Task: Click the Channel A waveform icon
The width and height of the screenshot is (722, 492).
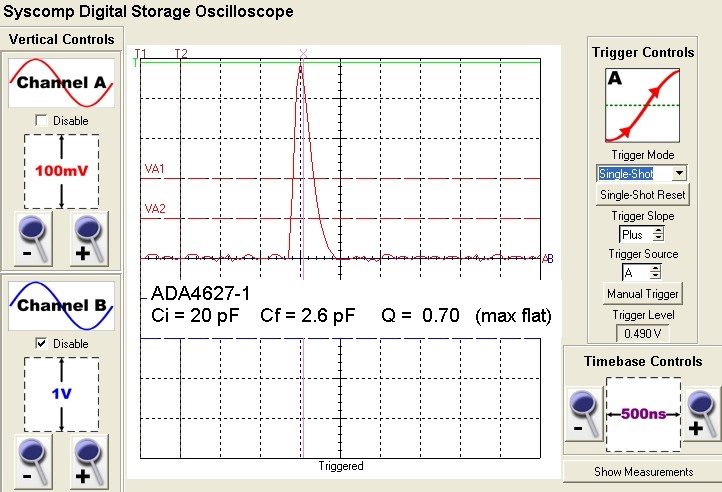Action: click(x=61, y=83)
